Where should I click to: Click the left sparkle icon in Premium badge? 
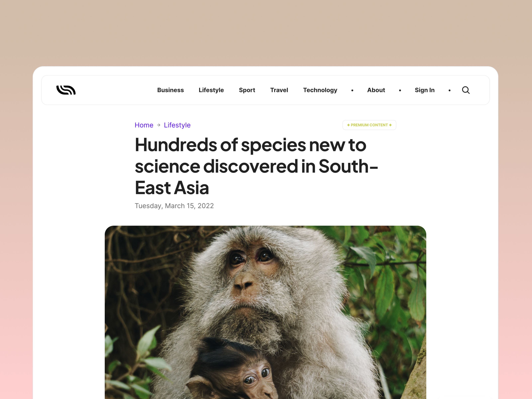coord(348,125)
